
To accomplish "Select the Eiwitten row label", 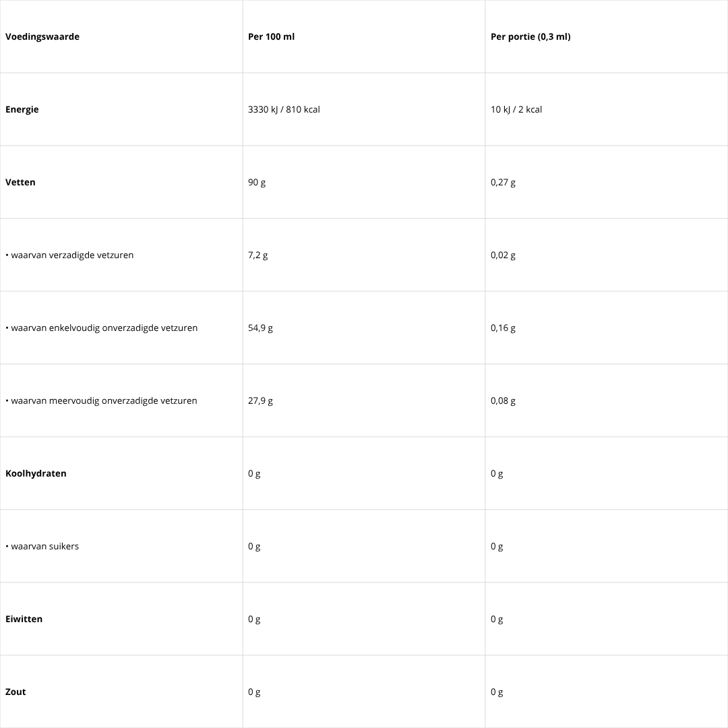I will [24, 619].
